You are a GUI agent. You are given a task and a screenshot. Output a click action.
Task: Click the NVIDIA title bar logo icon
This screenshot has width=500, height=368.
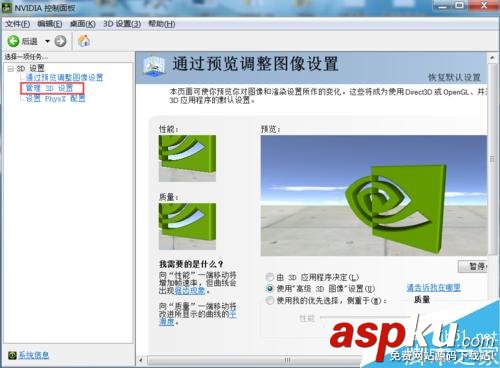(x=7, y=7)
